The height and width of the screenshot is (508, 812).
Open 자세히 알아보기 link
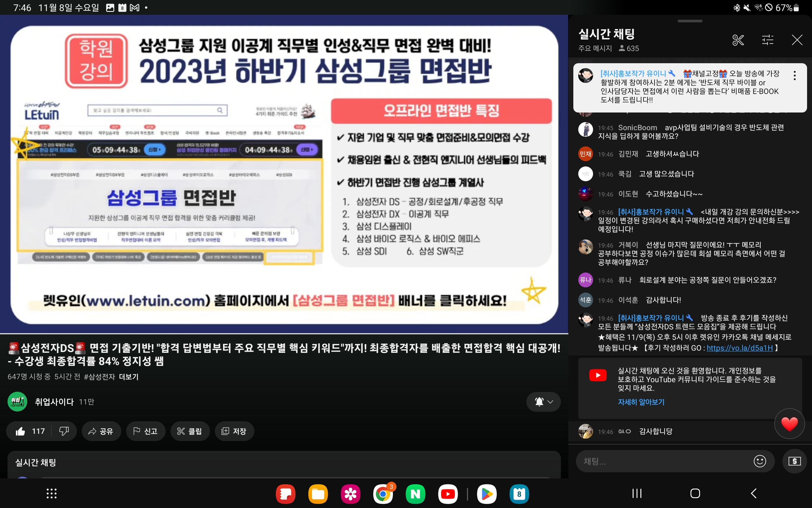point(641,402)
